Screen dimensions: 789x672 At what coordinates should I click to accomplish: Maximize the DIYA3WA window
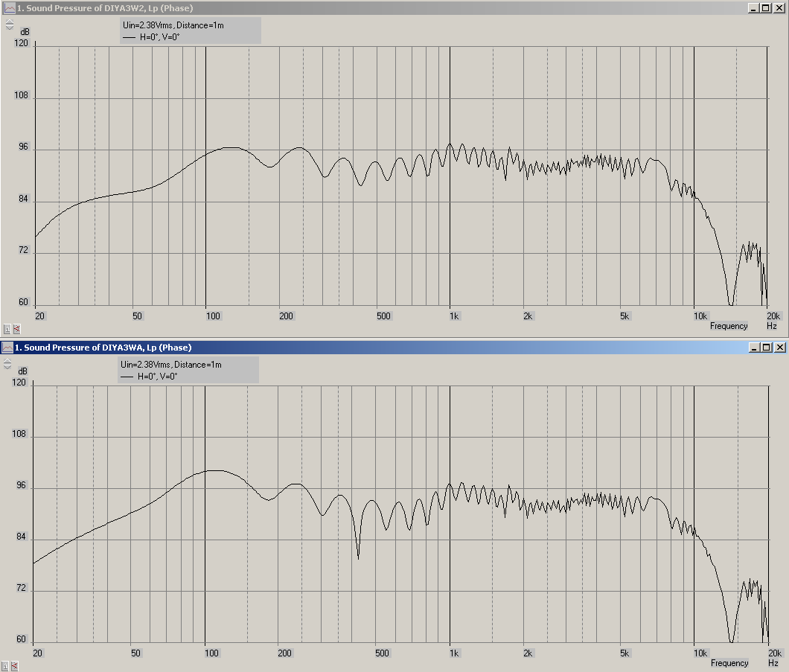(x=767, y=348)
